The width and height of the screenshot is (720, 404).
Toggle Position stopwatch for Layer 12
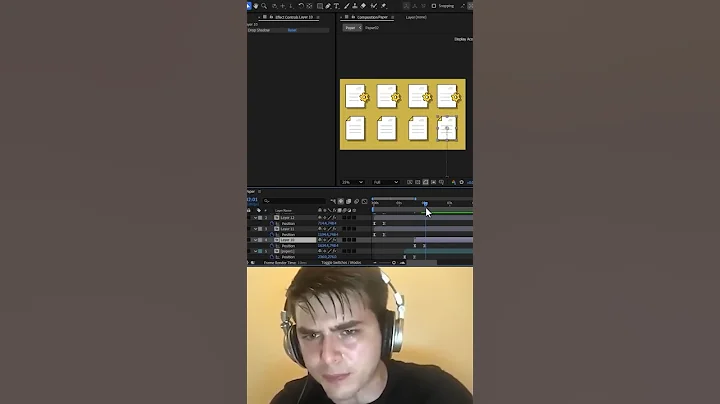click(x=272, y=224)
